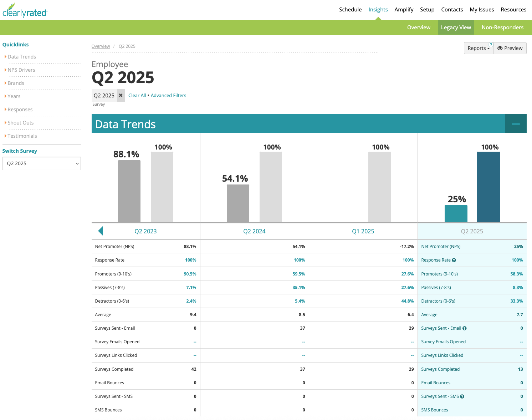
Task: Switch to the Overview tab
Action: pos(419,27)
